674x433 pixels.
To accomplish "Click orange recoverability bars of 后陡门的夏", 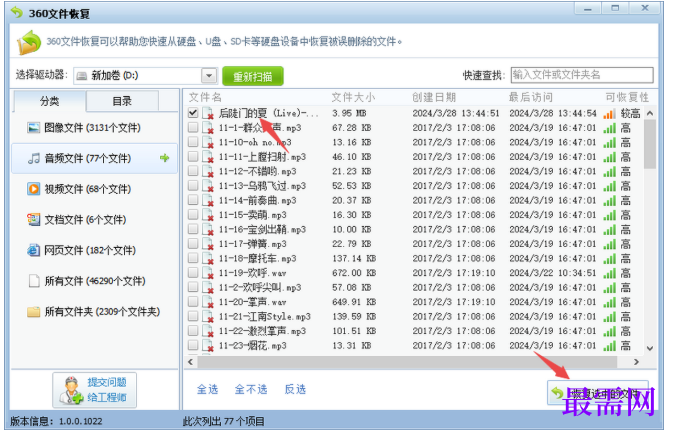I will [x=609, y=114].
